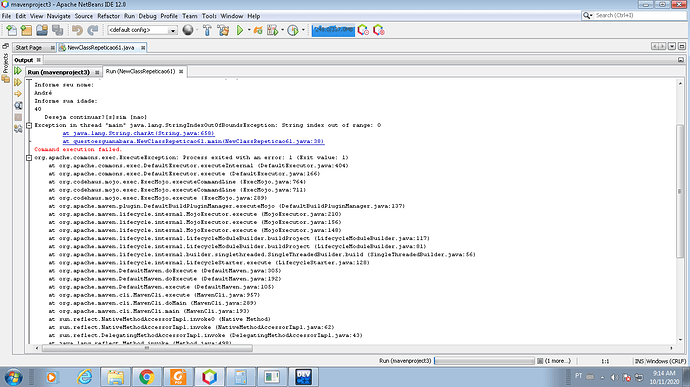690x387 pixels.
Task: Click the first hexagon profiler icon in toolbar
Action: click(363, 30)
